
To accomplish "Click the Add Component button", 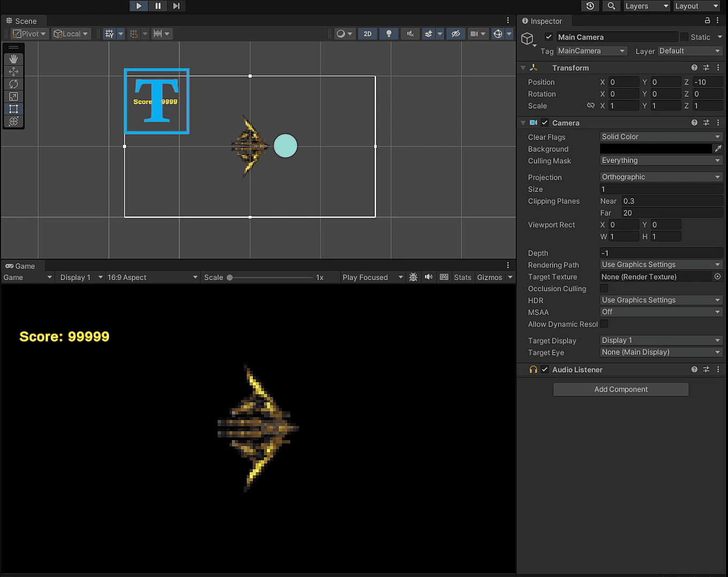I will pyautogui.click(x=621, y=389).
